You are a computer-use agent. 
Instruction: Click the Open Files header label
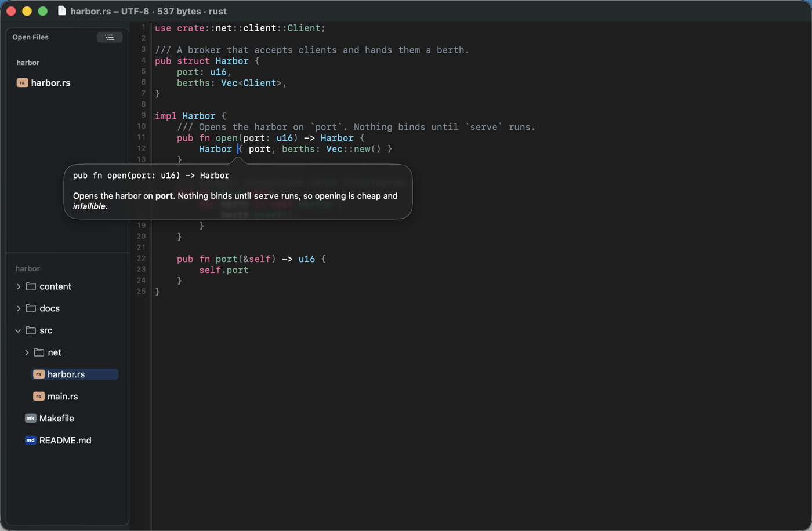pos(31,37)
